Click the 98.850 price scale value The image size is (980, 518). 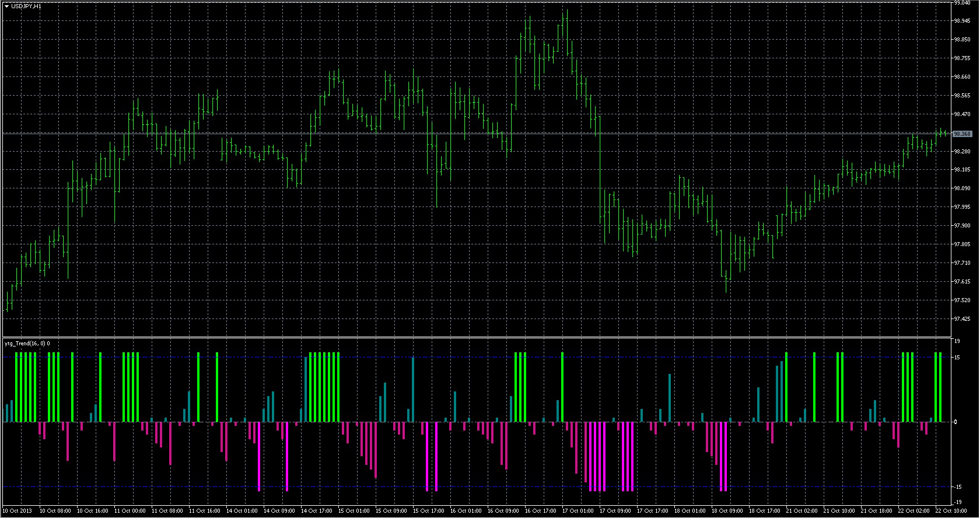click(962, 40)
